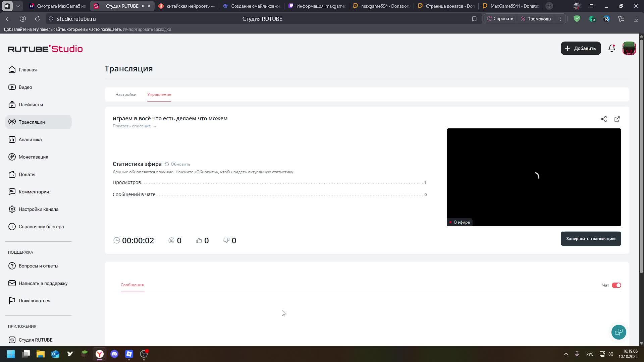The image size is (644, 362).
Task: Click the Добавить button
Action: (581, 48)
